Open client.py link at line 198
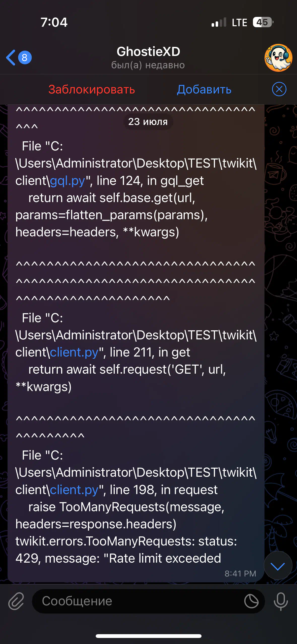This screenshot has width=297, height=644. coord(74,490)
